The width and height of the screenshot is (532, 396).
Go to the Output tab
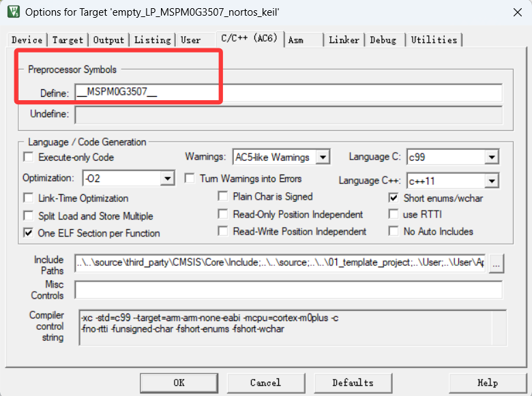pyautogui.click(x=108, y=40)
